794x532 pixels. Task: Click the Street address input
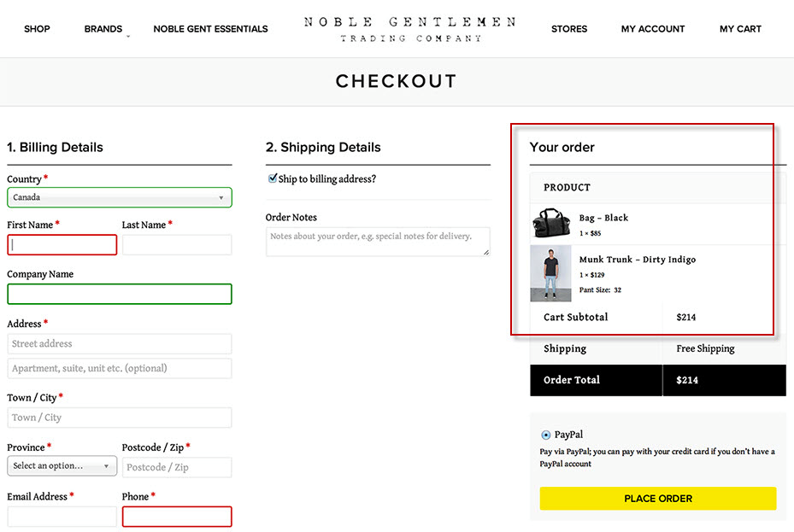120,344
